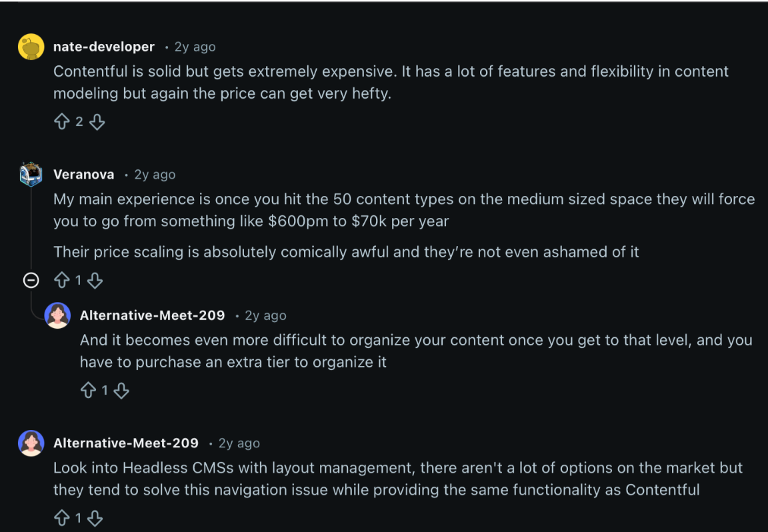Click Veranova's 2y ago timestamp
This screenshot has width=768, height=532.
coord(155,175)
